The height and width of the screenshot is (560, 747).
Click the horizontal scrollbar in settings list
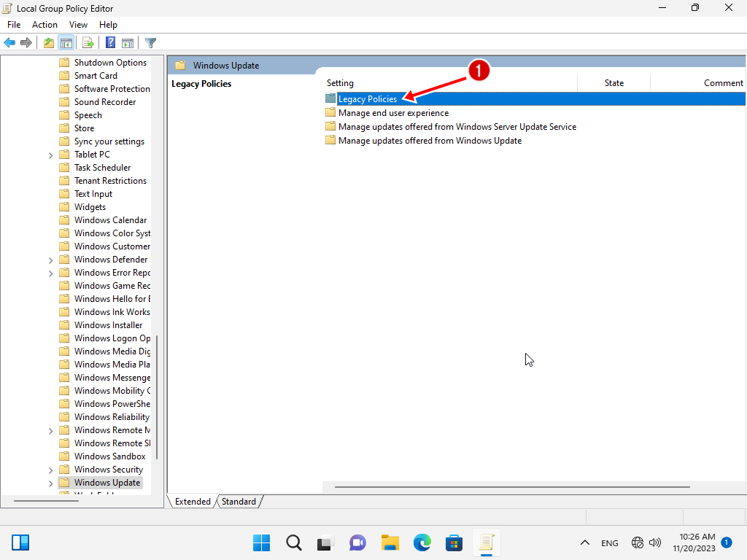(511, 487)
